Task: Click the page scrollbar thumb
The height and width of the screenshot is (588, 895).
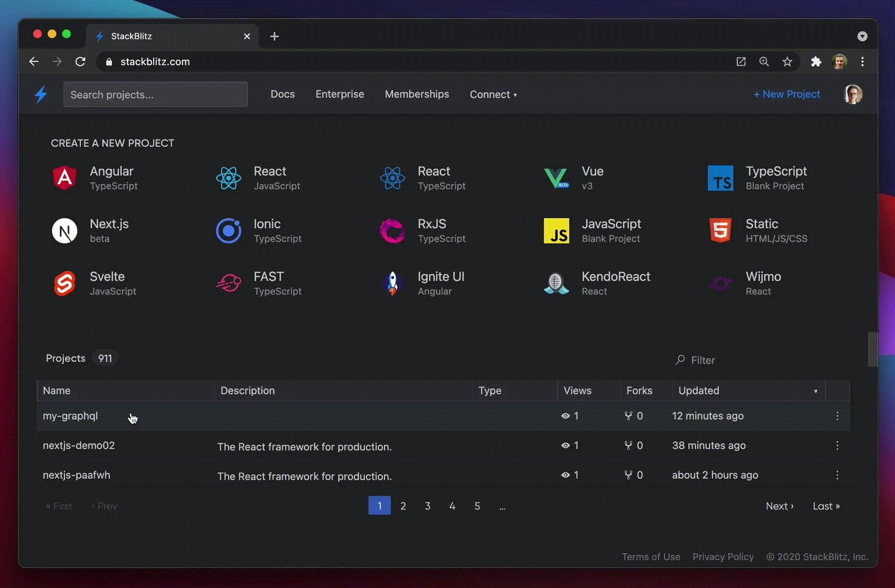Action: (x=872, y=349)
